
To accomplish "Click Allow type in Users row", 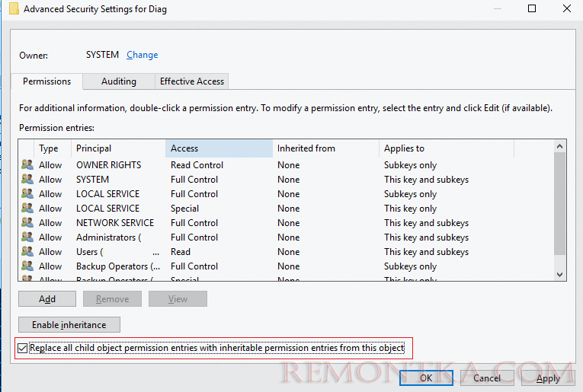I will coord(50,252).
